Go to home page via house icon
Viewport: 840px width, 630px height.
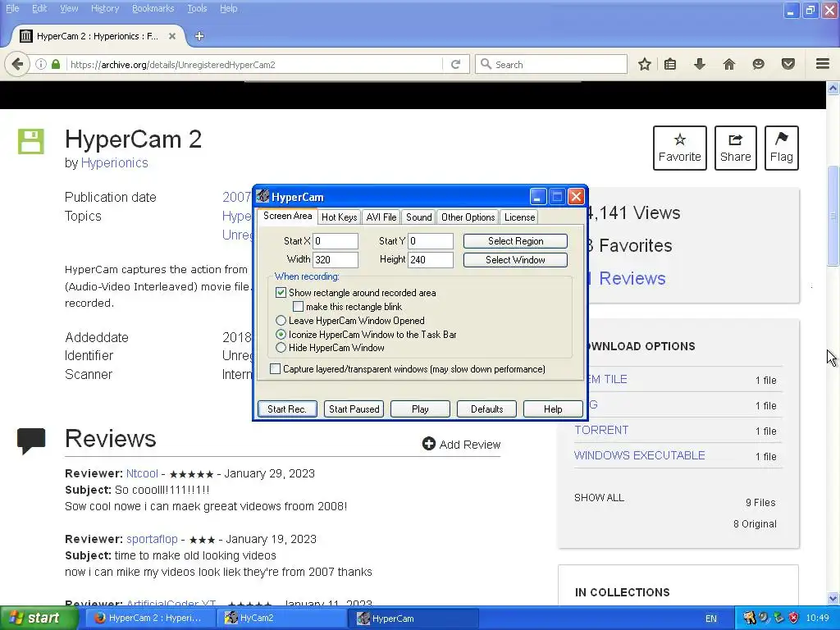click(x=729, y=64)
